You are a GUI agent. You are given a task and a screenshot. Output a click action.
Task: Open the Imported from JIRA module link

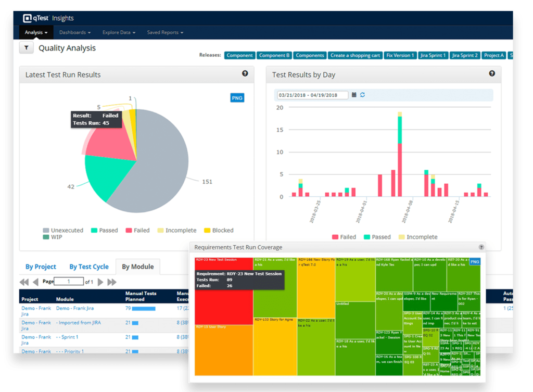[x=79, y=322]
